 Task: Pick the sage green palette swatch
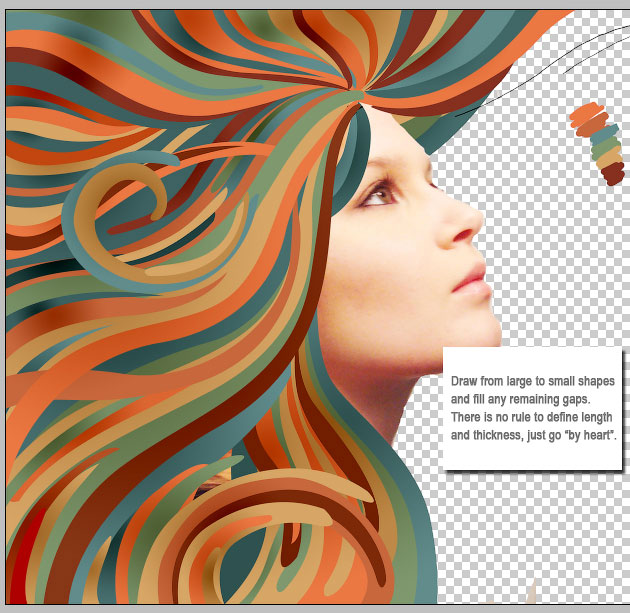605,148
